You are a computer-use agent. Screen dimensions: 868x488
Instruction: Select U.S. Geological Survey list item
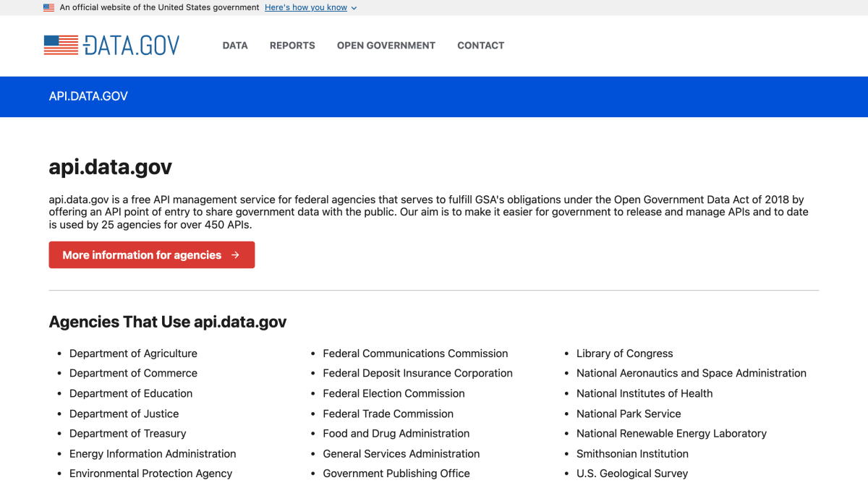pos(632,474)
